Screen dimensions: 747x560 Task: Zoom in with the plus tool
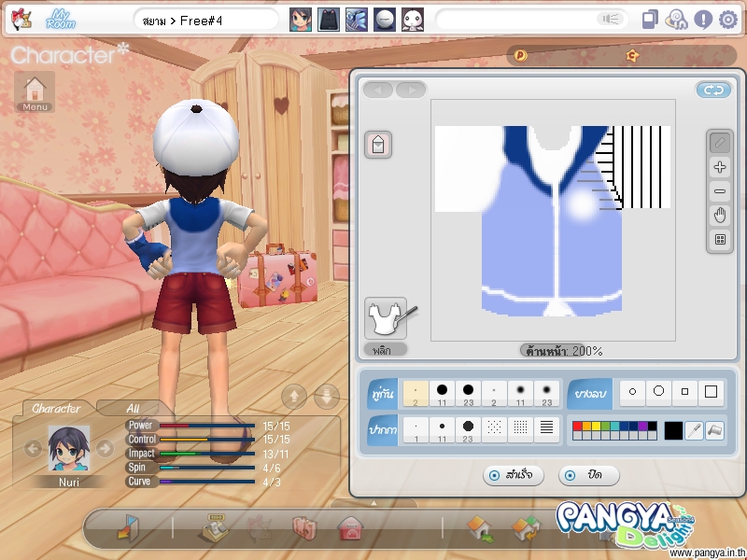[720, 167]
